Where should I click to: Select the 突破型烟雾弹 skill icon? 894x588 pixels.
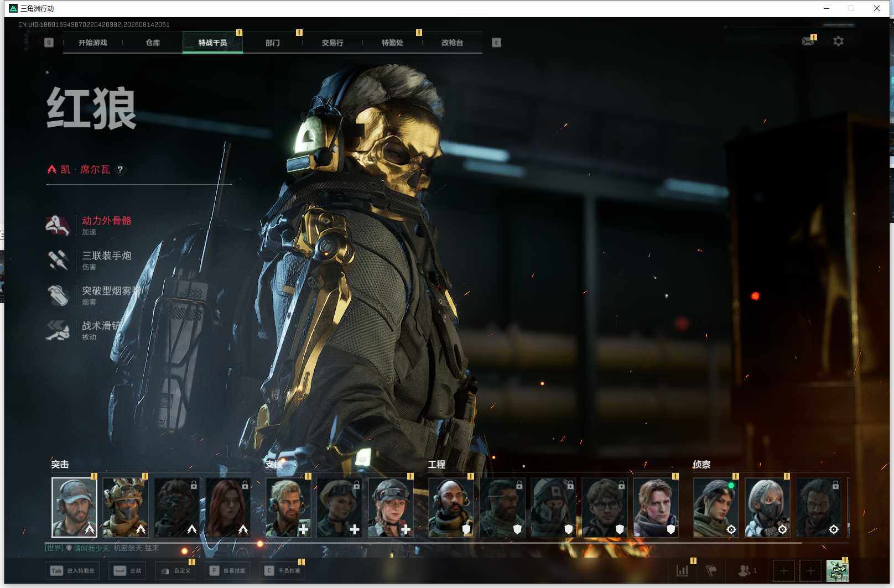(x=58, y=295)
